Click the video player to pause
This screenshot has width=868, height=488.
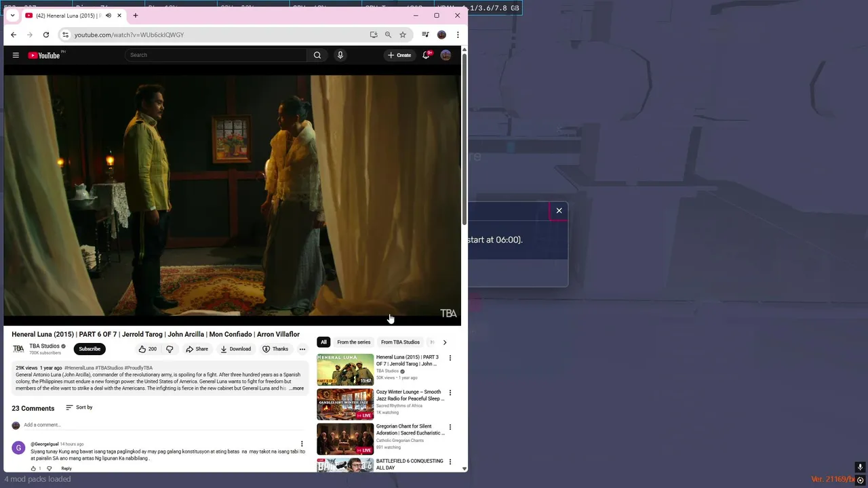[232, 195]
